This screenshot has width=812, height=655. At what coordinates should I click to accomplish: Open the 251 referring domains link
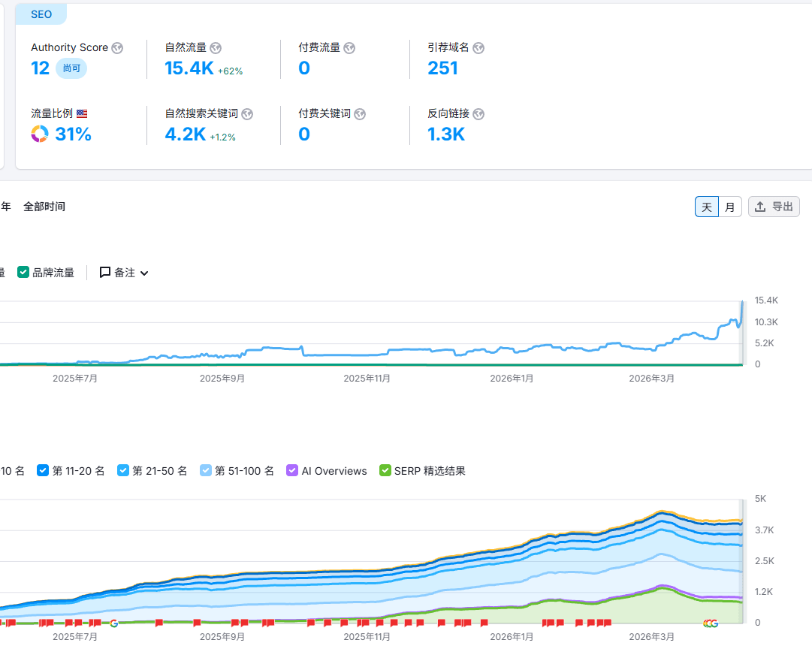click(442, 68)
